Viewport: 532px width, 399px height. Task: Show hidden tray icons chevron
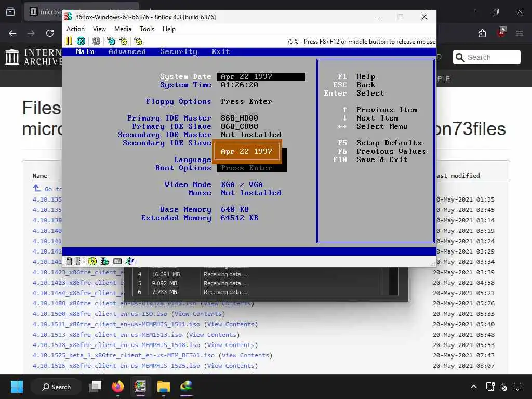(474, 387)
